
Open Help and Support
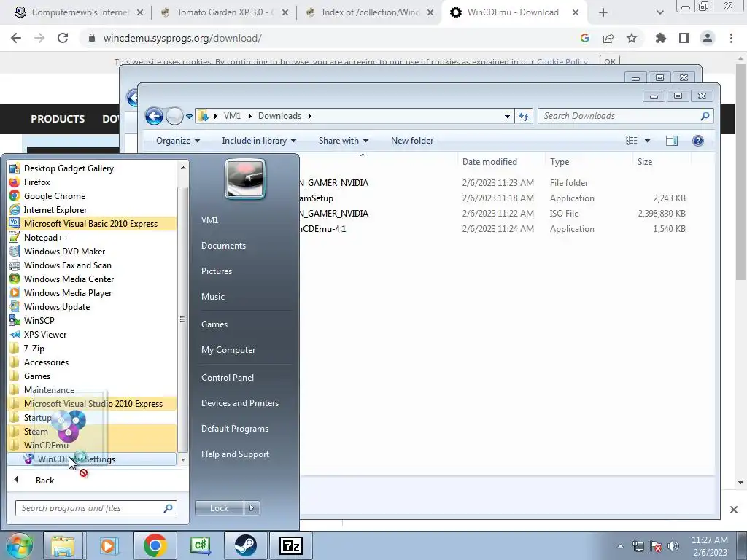pos(235,454)
